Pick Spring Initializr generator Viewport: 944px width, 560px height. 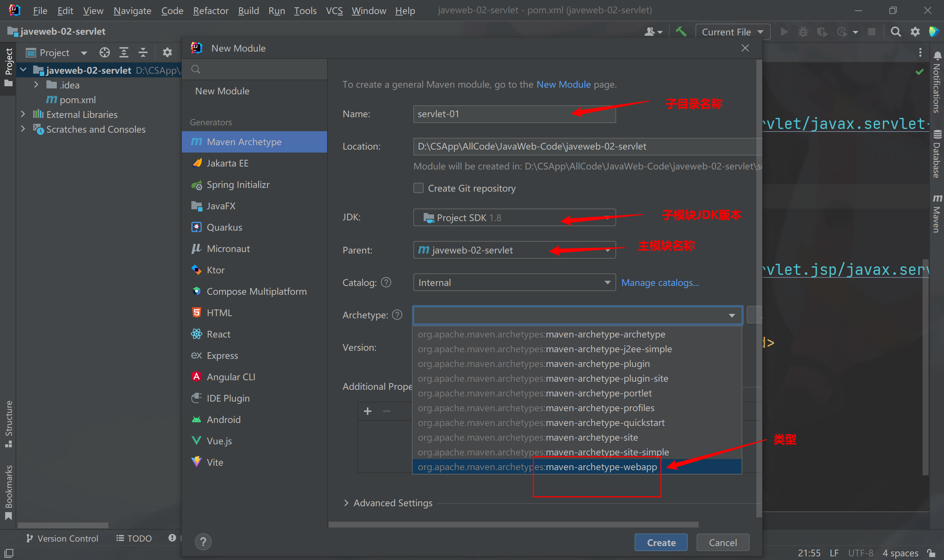tap(254, 185)
